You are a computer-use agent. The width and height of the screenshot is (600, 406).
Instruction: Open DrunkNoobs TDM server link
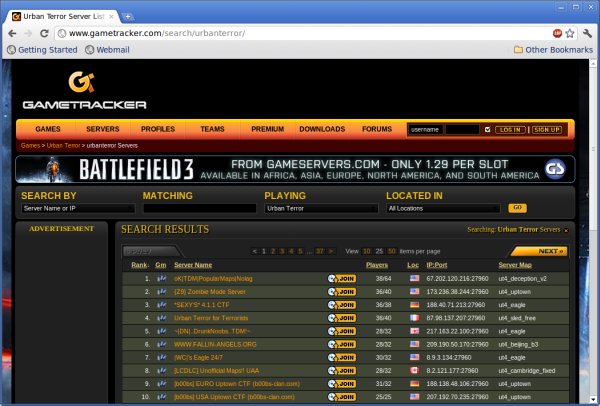[x=212, y=331]
